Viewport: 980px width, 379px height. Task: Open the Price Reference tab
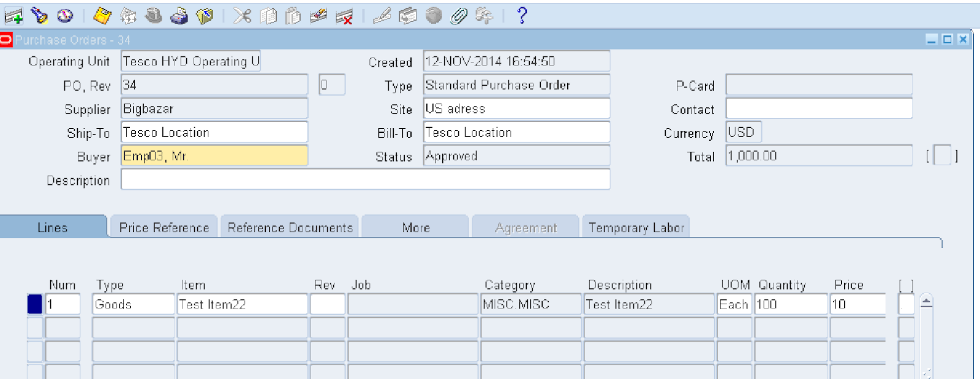pyautogui.click(x=164, y=227)
